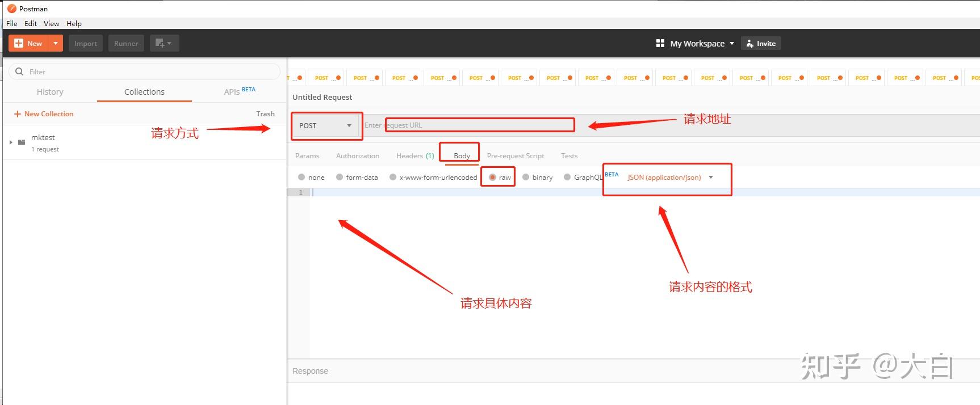
Task: Open the My Workspace dropdown
Action: pos(695,44)
